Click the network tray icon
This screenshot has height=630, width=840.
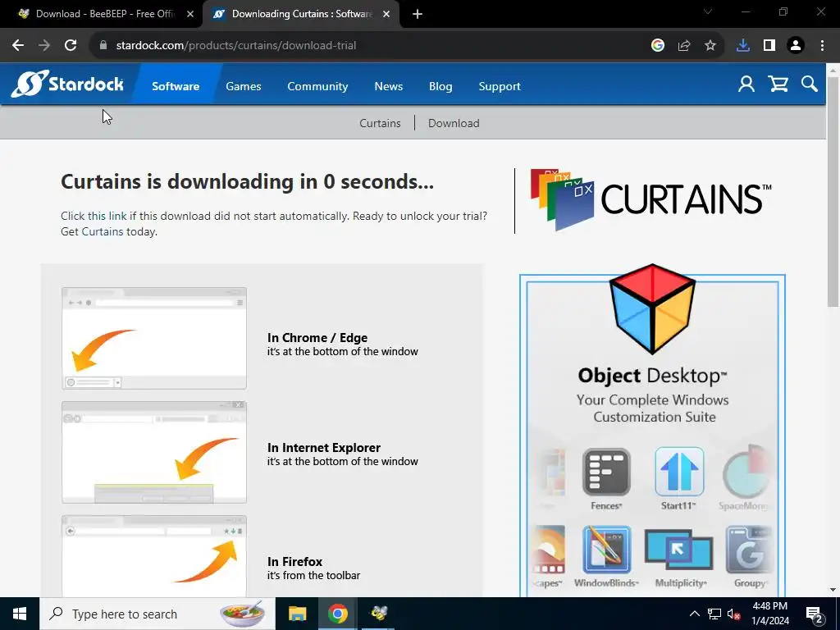[714, 614]
